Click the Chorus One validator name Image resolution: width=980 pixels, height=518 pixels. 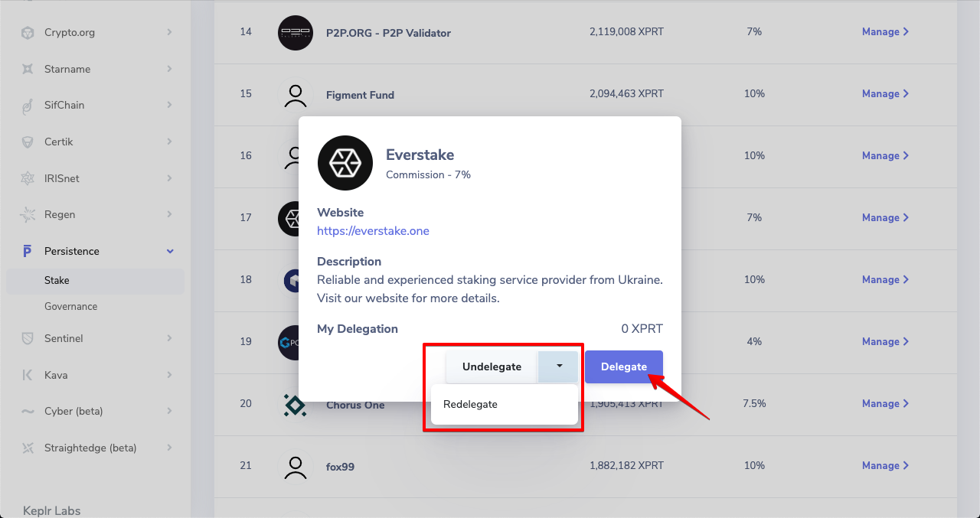click(355, 406)
